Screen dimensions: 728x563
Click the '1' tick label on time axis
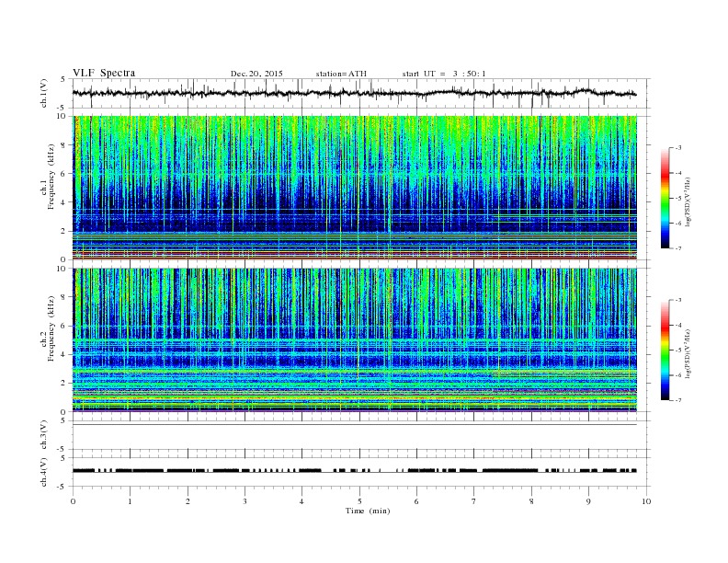(130, 501)
